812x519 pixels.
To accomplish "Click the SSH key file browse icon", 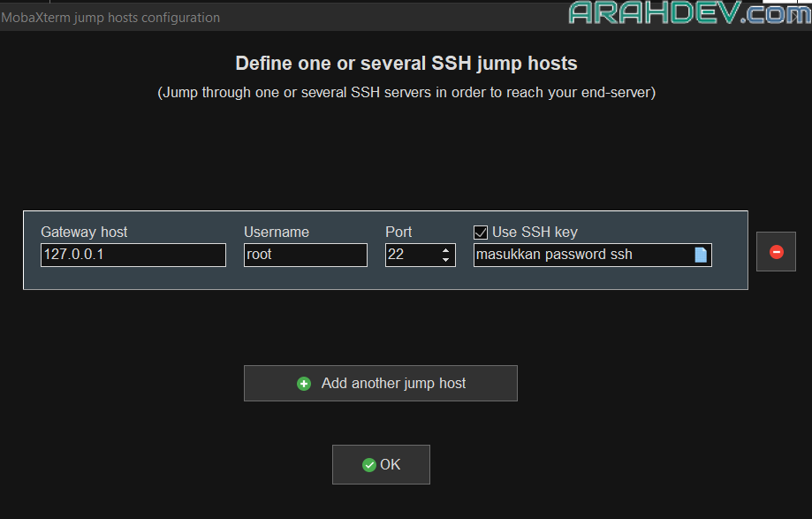I will point(701,256).
